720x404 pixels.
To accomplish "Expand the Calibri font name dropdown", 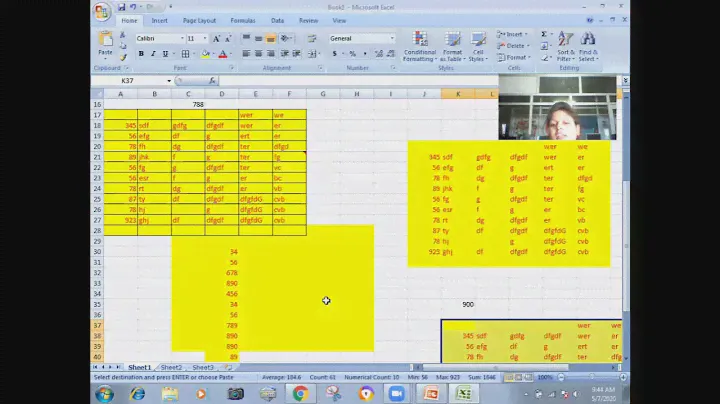I will coord(182,39).
